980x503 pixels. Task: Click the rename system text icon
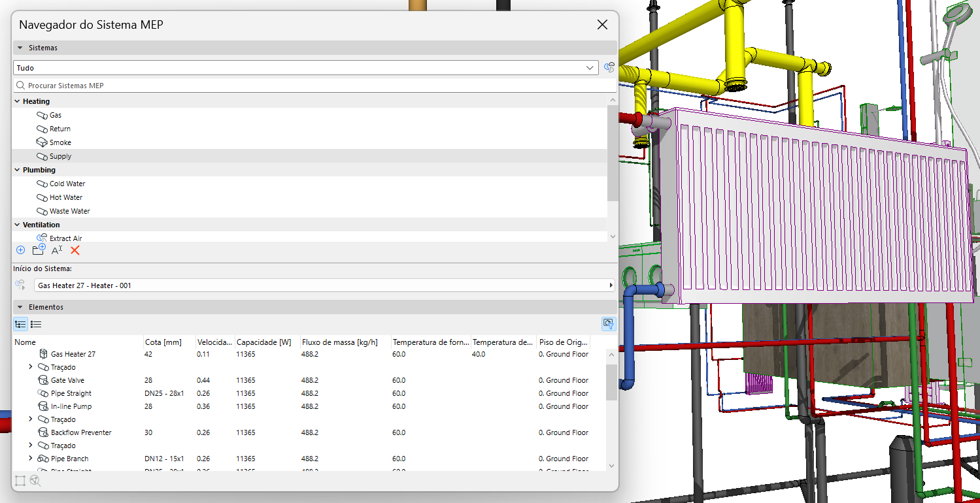(57, 250)
